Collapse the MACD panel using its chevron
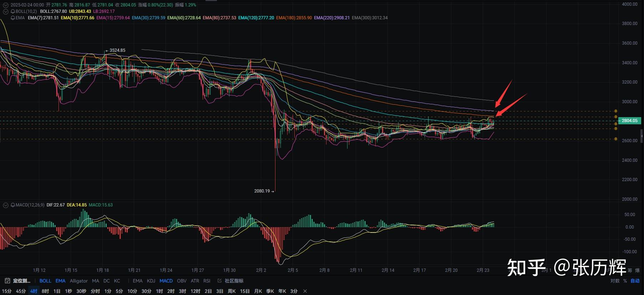The height and width of the screenshot is (295, 644). tap(5, 205)
